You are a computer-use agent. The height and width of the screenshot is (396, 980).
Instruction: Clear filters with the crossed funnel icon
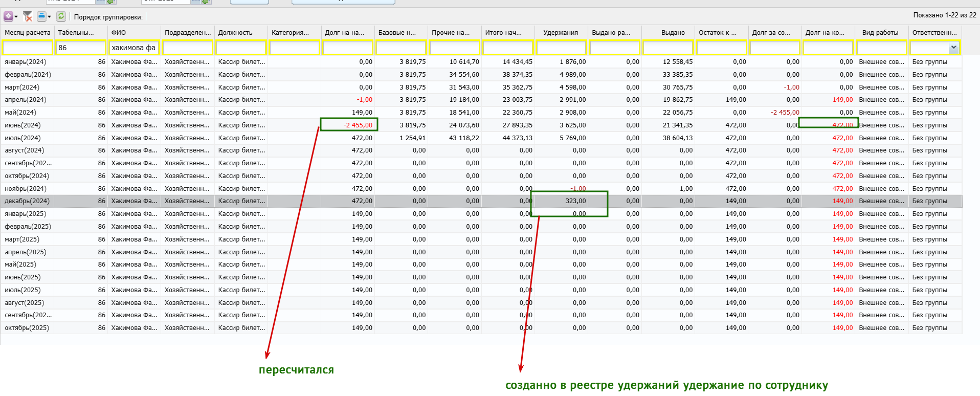(28, 16)
